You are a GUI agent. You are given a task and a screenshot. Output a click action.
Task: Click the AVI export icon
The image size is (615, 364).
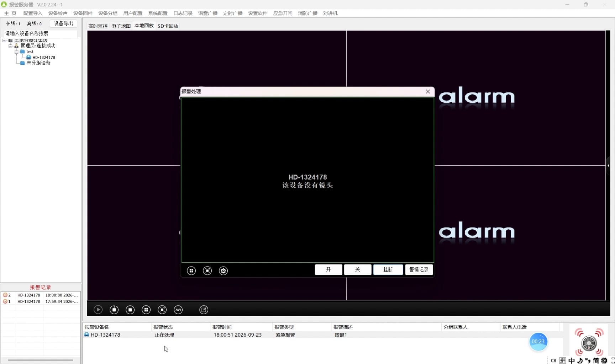click(178, 310)
